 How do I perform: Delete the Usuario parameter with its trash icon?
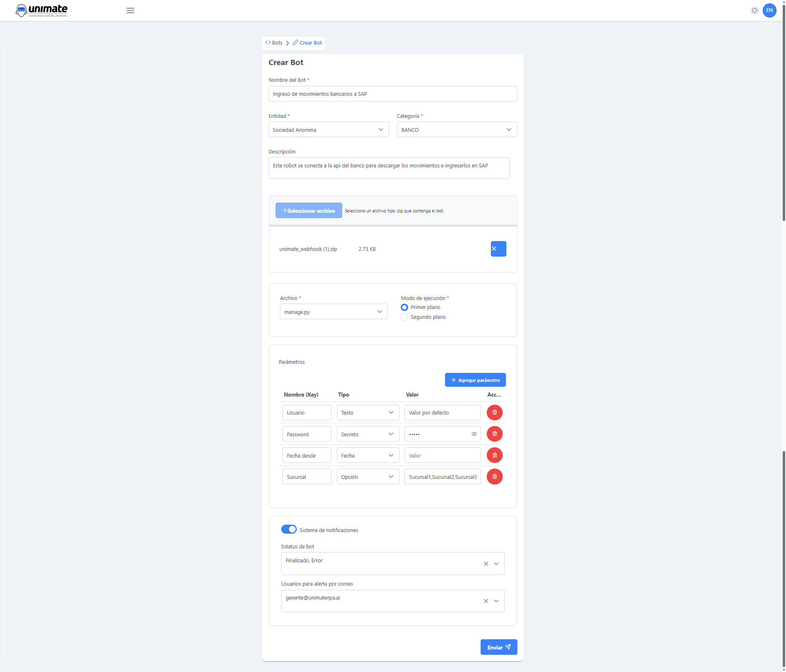494,413
